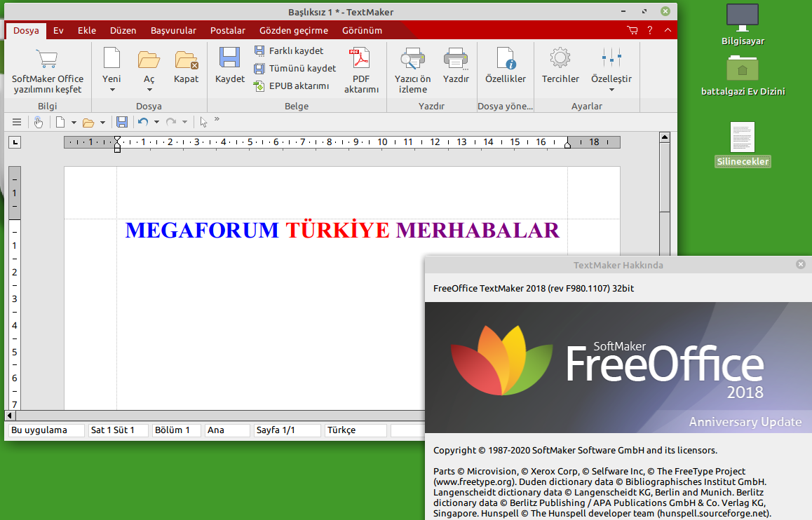812x520 pixels.
Task: Open document Özellikler icon
Action: tap(506, 58)
